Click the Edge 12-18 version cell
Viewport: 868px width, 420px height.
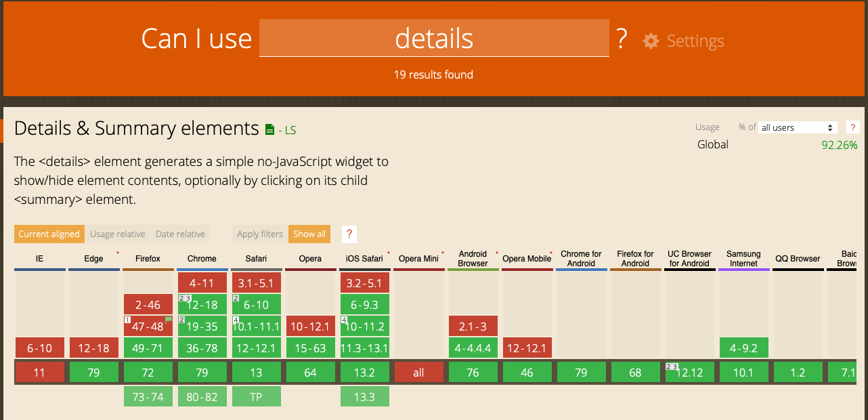pos(94,348)
